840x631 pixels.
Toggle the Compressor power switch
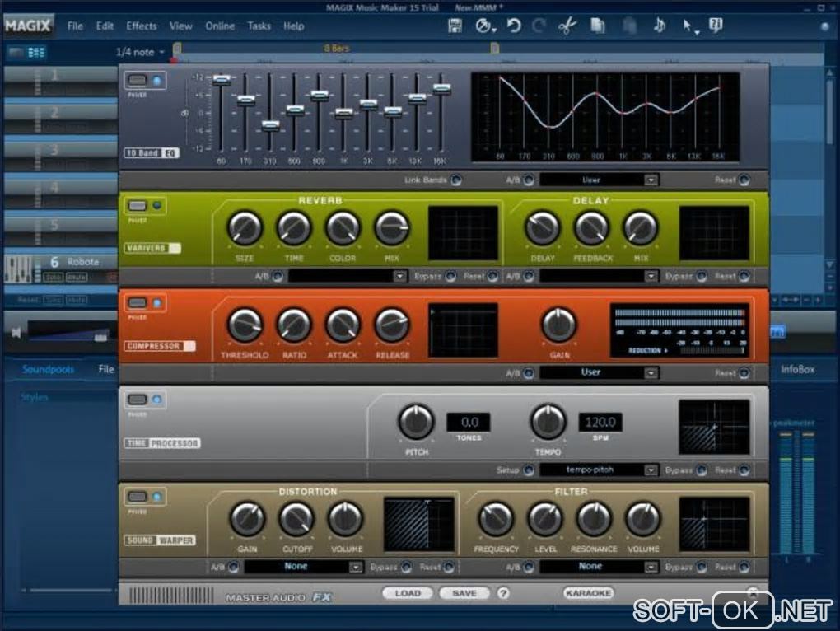(138, 302)
